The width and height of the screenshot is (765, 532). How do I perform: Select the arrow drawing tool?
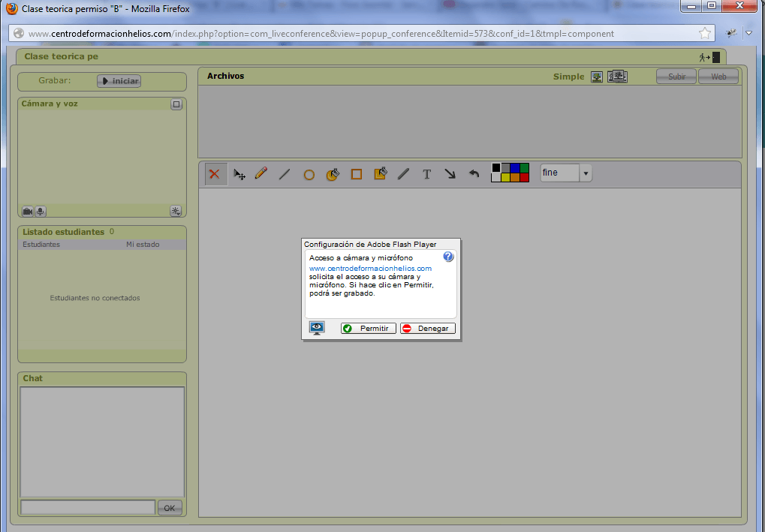tap(450, 173)
